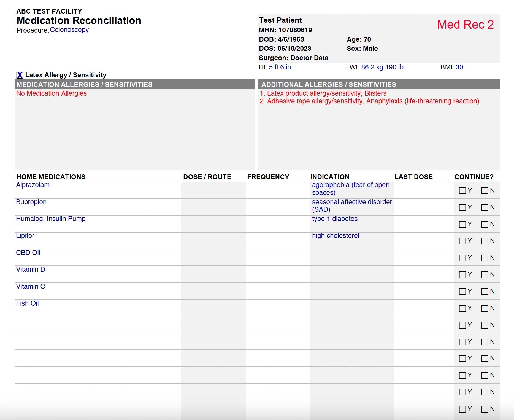Click the Alprazolam dose/route cell
514x420 pixels.
coord(213,190)
